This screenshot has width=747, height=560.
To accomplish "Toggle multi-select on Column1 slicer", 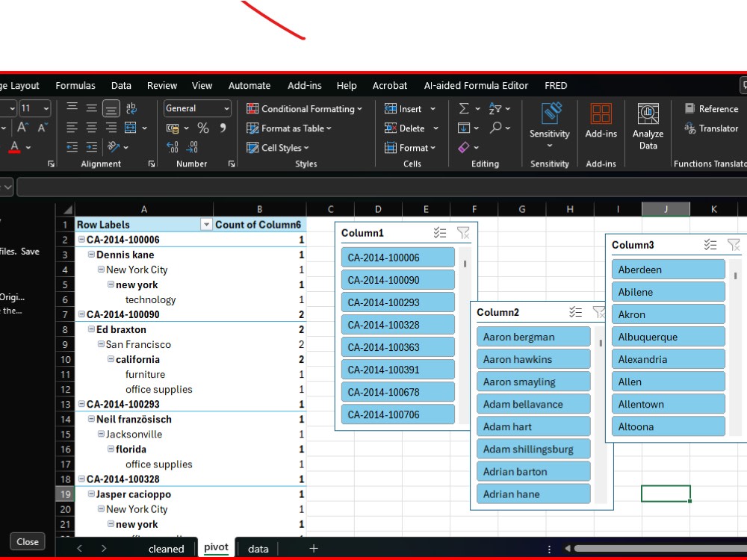I will pyautogui.click(x=440, y=232).
